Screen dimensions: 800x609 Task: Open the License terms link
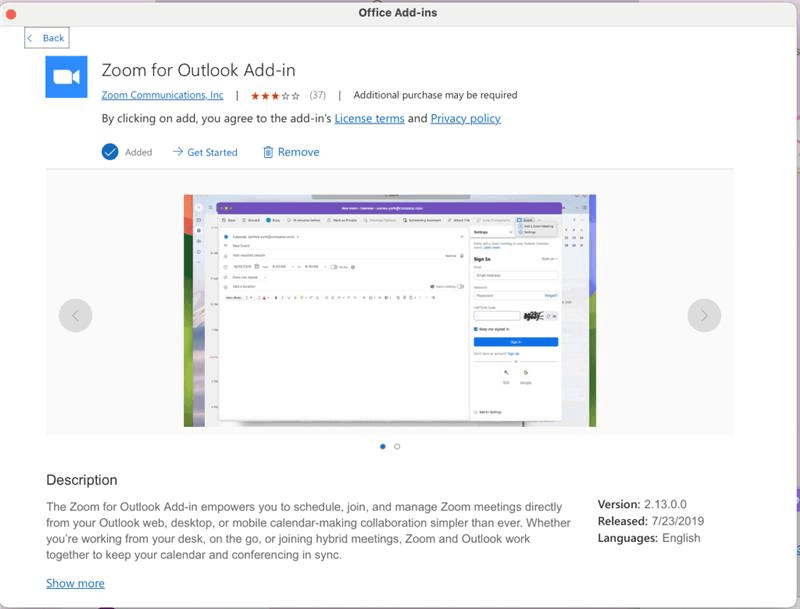click(369, 118)
